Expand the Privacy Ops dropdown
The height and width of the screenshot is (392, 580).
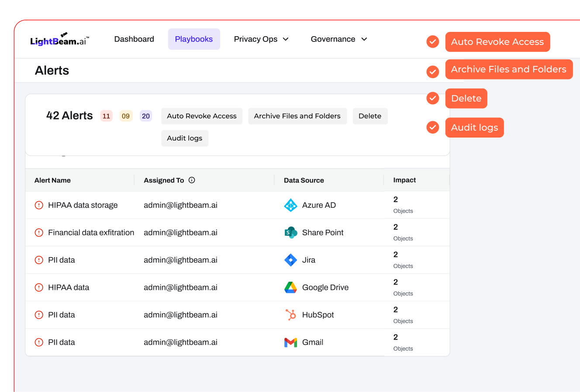[261, 39]
